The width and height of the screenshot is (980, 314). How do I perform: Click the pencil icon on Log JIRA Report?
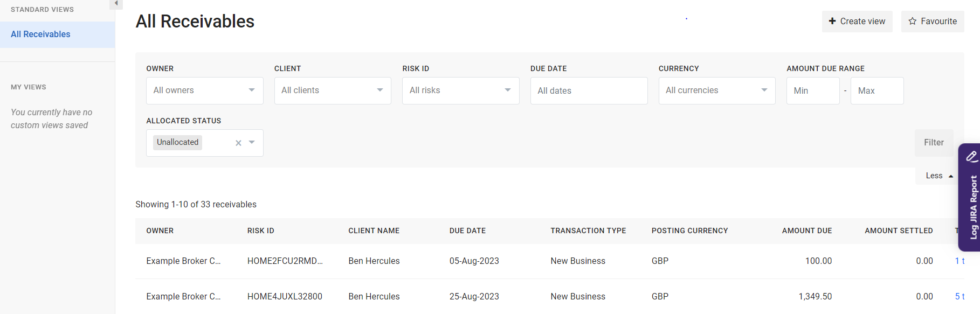[971, 157]
